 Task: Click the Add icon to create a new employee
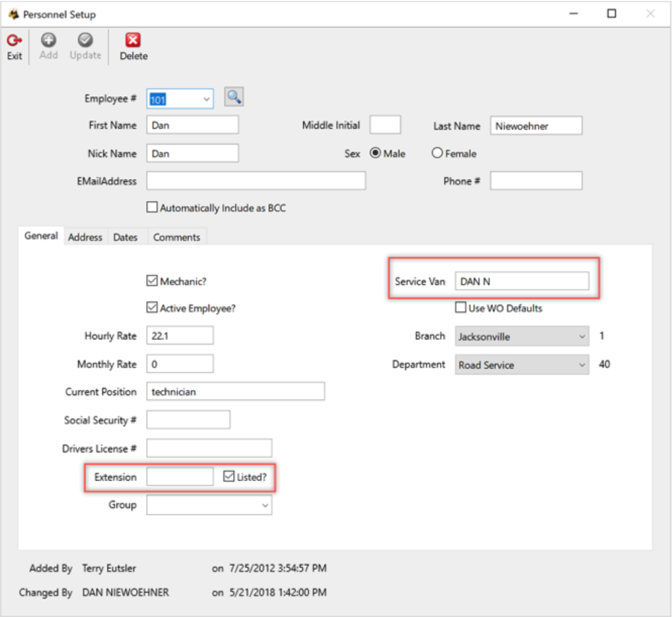(48, 46)
